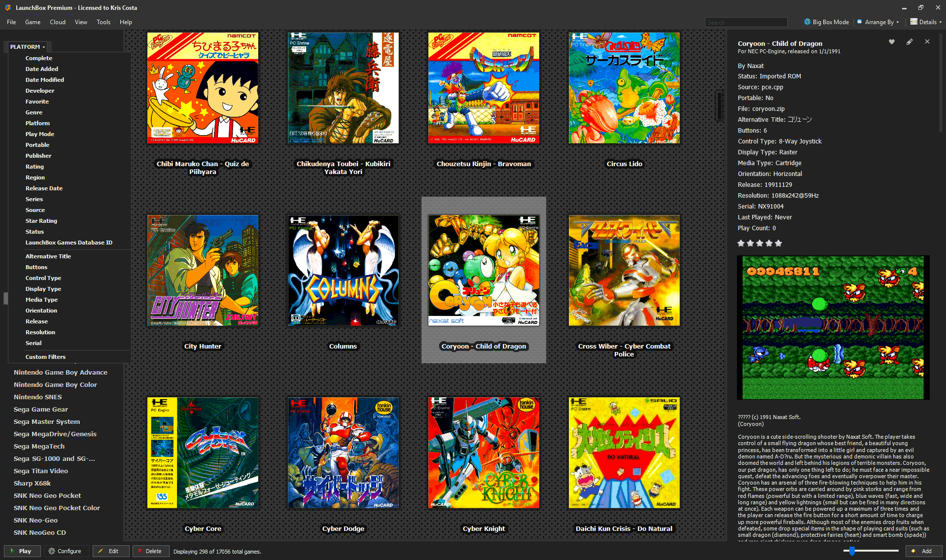Select Chikudenya Toubei box art

[343, 88]
